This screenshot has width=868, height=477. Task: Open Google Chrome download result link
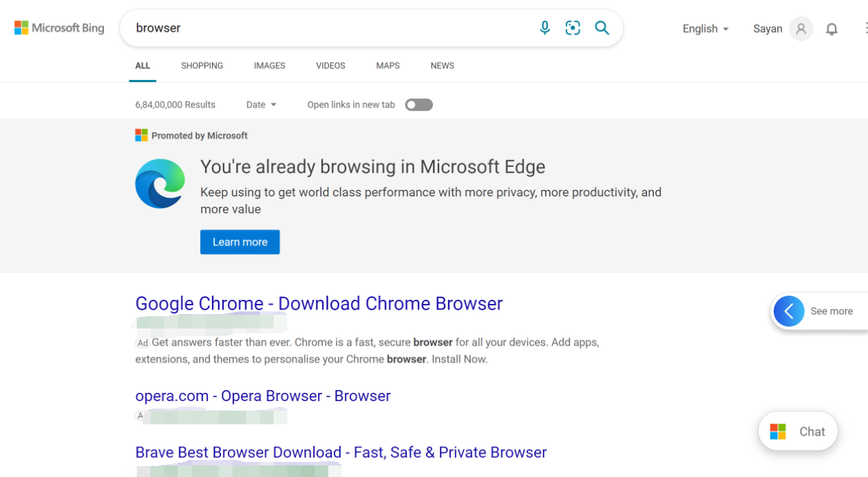click(x=319, y=303)
